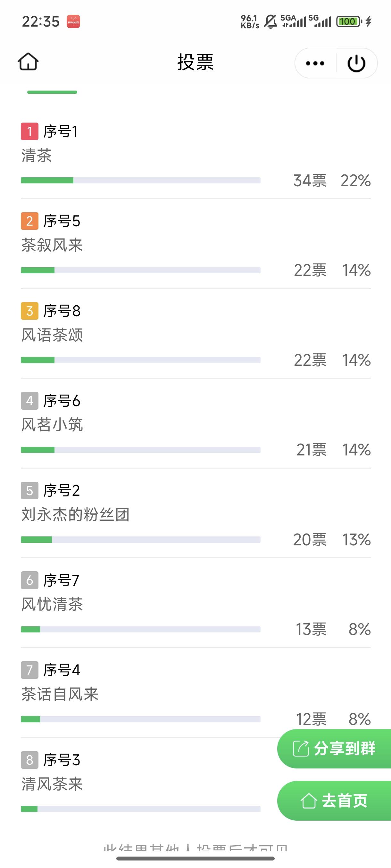Click the 清茶 vote progress bar
Viewport: 391px width, 868px height.
[x=140, y=181]
